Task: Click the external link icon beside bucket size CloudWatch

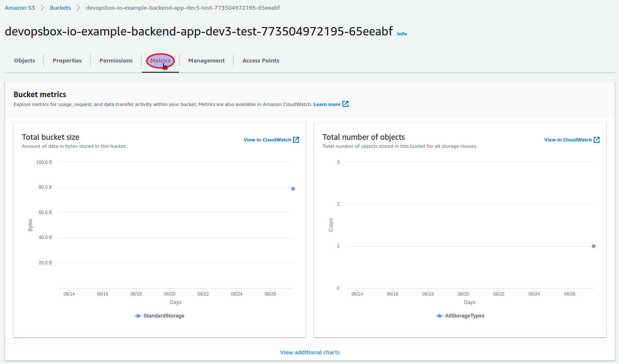Action: pyautogui.click(x=296, y=139)
